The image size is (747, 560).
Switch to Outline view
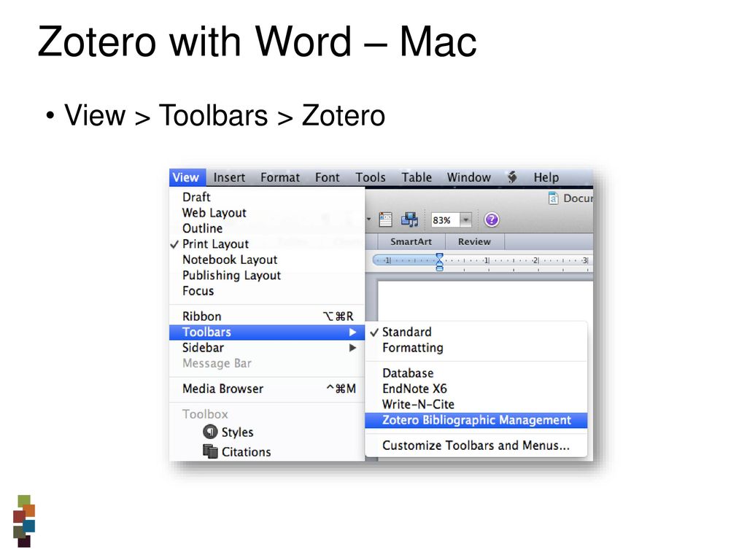(x=267, y=228)
